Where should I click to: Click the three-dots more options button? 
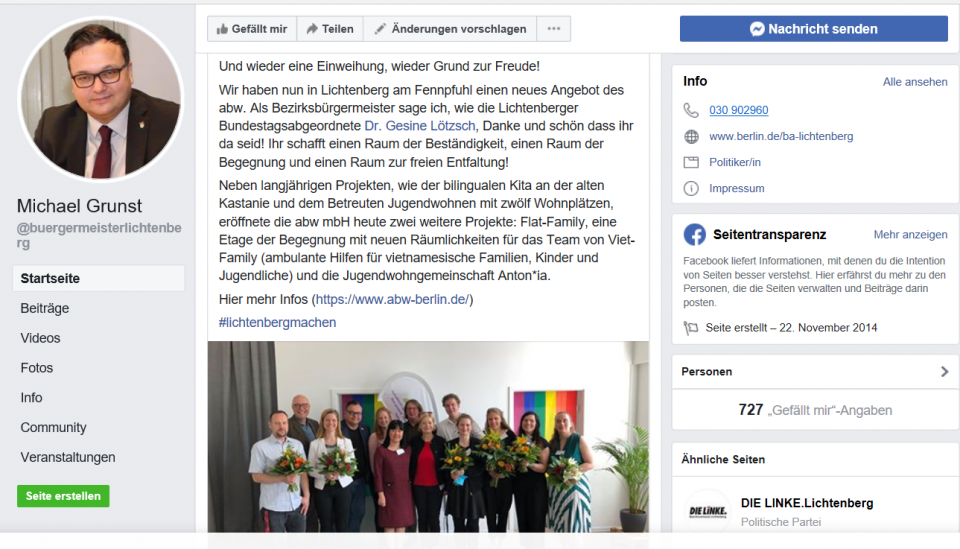(553, 29)
